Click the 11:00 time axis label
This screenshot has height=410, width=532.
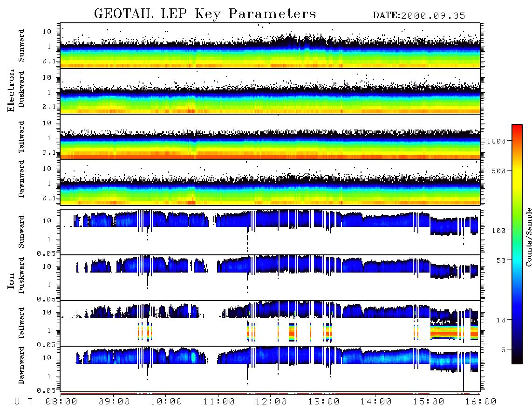(x=219, y=402)
